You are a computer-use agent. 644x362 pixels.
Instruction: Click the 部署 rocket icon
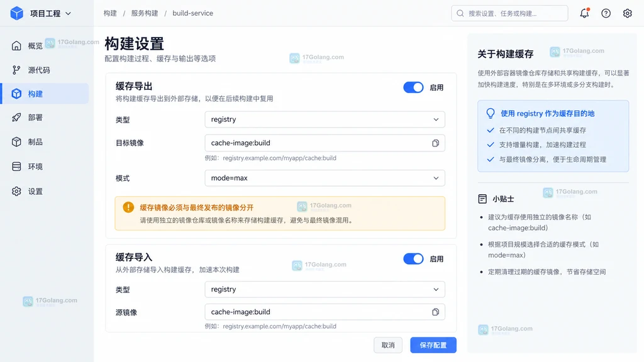click(16, 118)
